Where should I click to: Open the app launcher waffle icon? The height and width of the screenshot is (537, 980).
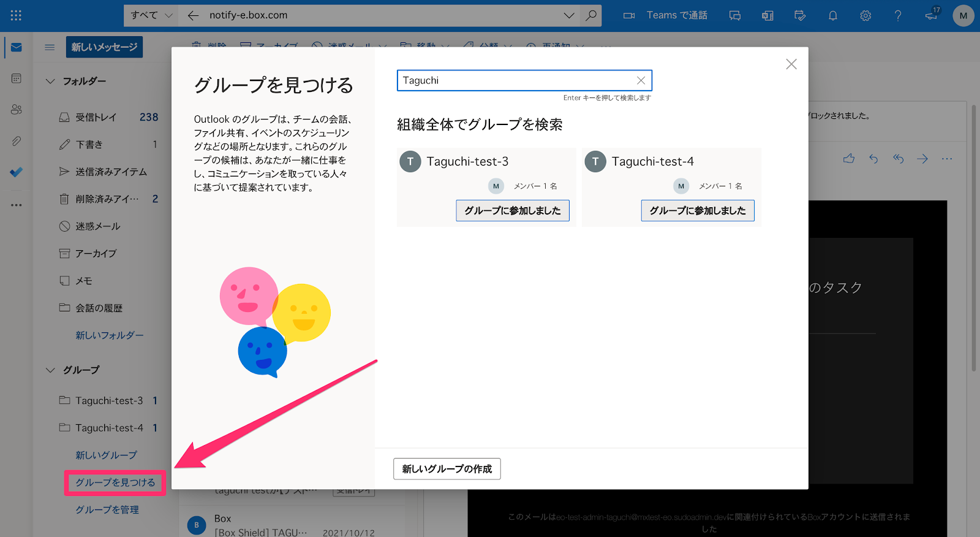[x=16, y=15]
